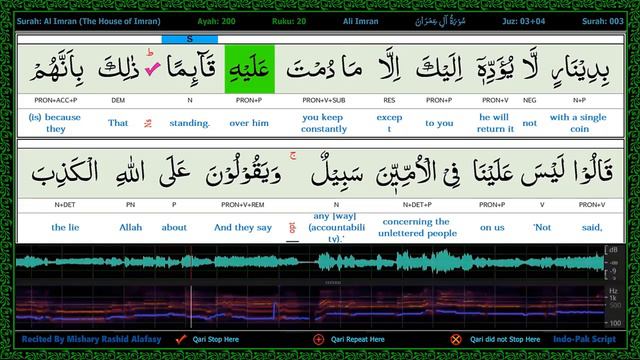
Task: Click the 'Ruku: 20' header text
Action: 289,21
